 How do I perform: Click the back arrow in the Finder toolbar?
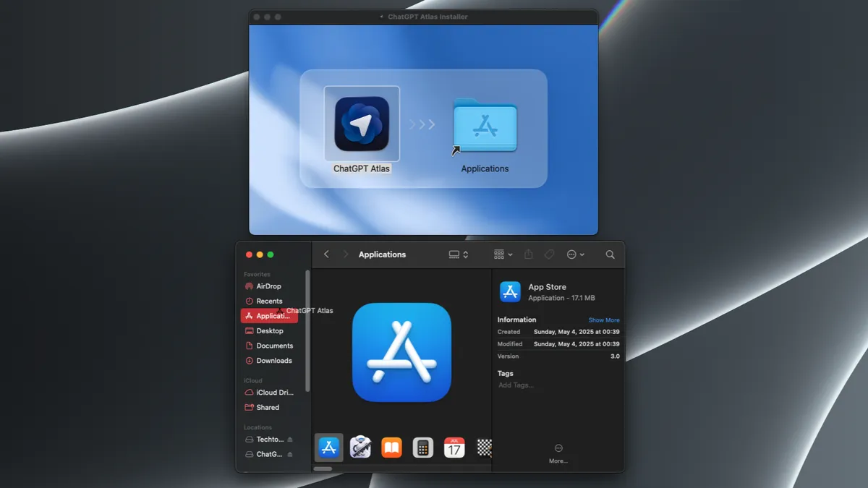tap(325, 254)
